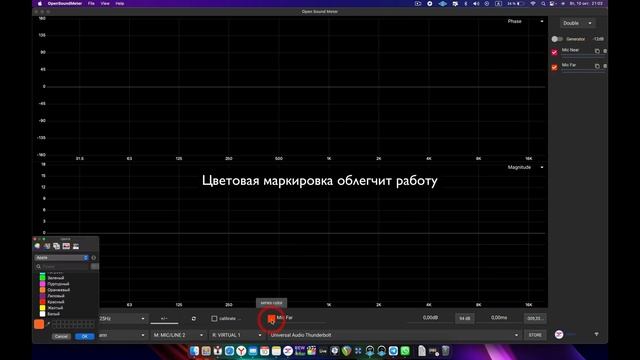Open sound volume menu bar icon

coord(476,4)
